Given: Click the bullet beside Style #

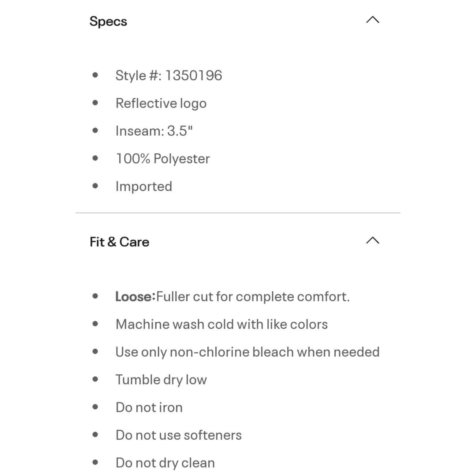Looking at the screenshot, I should tap(95, 75).
